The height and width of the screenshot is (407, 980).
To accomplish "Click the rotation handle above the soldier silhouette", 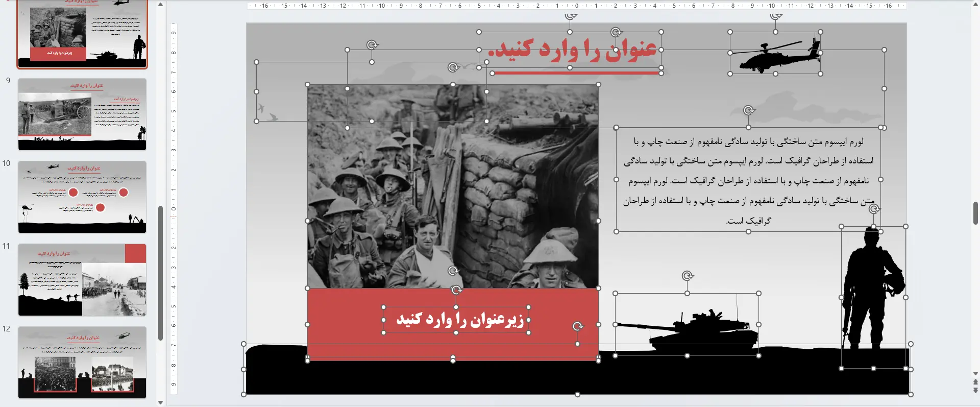I will (x=874, y=209).
